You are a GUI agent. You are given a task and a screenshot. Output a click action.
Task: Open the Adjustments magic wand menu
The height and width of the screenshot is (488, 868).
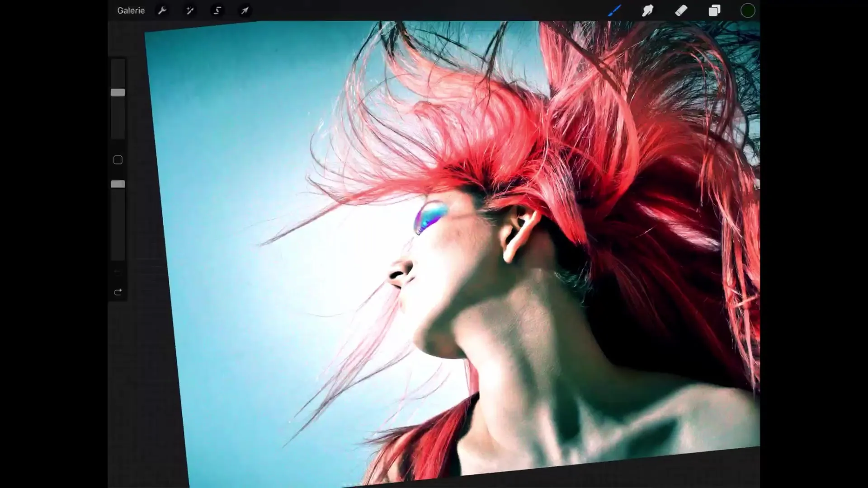190,10
